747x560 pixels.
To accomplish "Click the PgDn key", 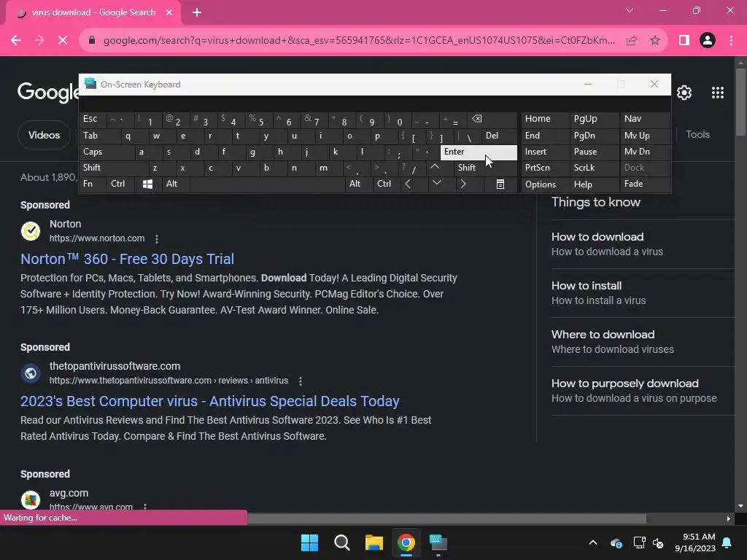I will 594,136.
